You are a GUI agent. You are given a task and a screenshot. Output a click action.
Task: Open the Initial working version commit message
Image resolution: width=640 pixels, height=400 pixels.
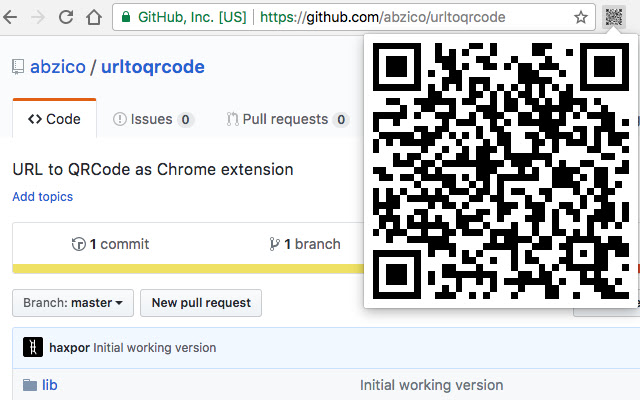[155, 348]
